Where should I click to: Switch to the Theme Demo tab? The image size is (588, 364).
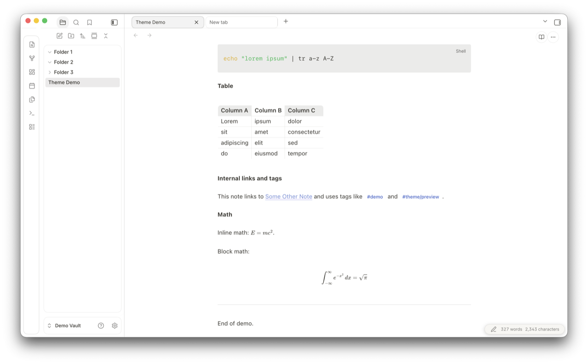[x=168, y=22]
